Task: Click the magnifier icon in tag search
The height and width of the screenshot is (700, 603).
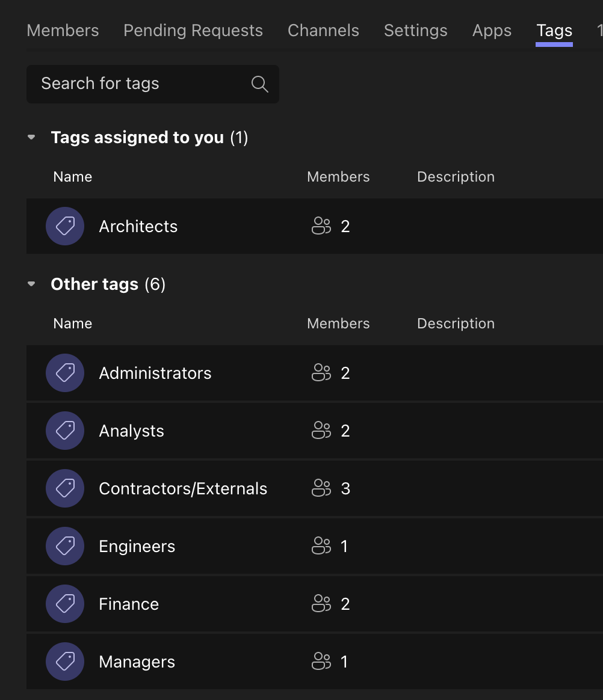Action: click(x=259, y=84)
